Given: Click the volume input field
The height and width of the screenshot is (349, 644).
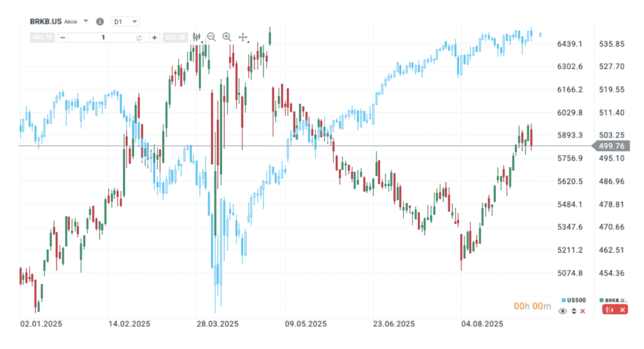Looking at the screenshot, I should point(103,38).
